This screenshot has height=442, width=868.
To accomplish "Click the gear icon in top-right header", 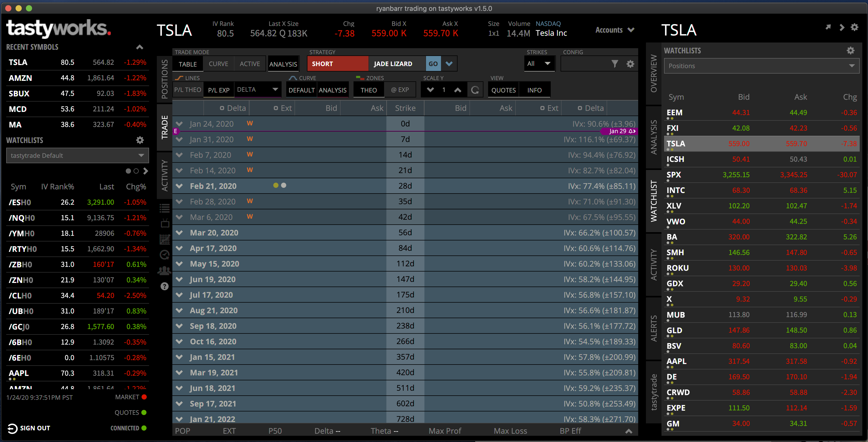I will (854, 27).
